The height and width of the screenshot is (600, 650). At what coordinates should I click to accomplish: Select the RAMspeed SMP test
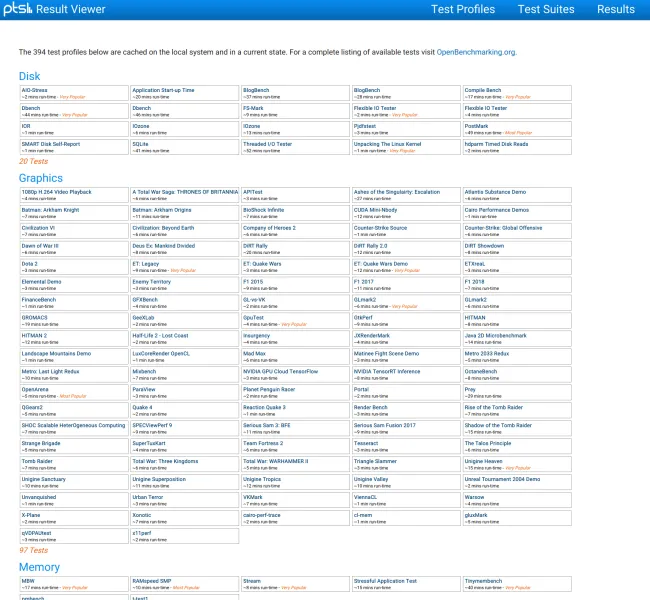184,584
